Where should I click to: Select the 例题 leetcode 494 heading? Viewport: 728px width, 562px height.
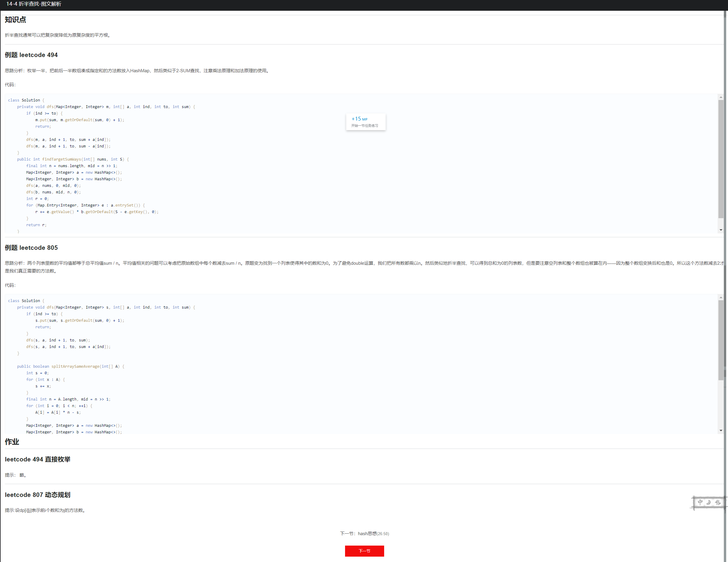tap(31, 55)
